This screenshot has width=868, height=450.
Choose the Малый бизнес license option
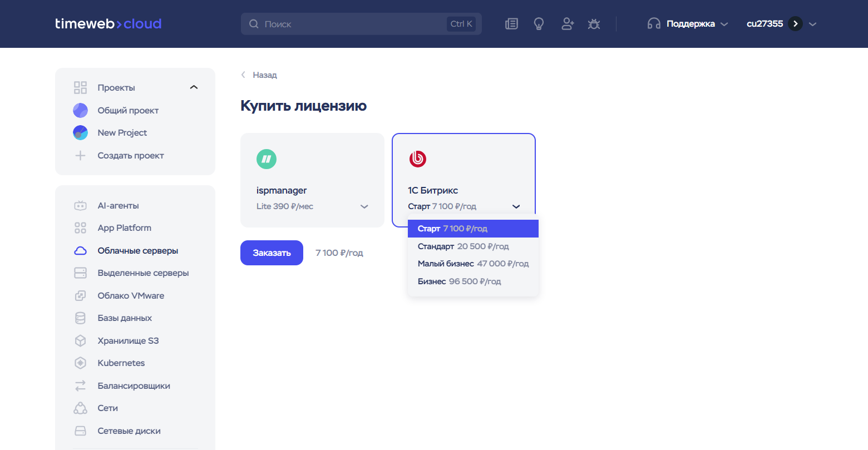[472, 264]
